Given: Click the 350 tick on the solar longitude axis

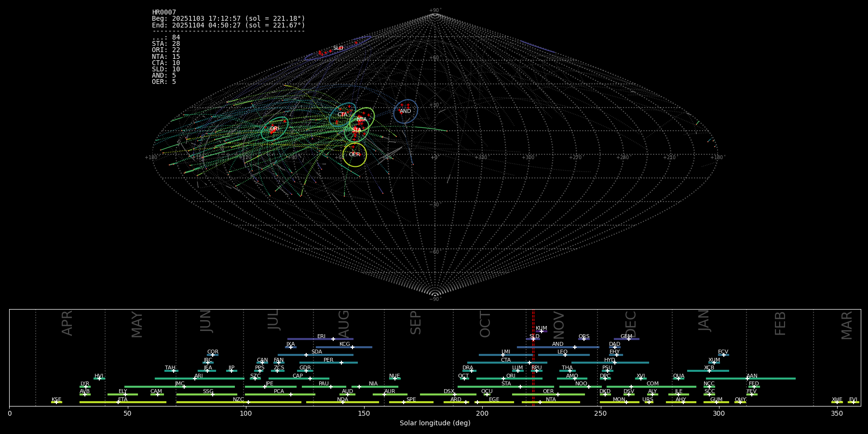Looking at the screenshot, I should (837, 414).
